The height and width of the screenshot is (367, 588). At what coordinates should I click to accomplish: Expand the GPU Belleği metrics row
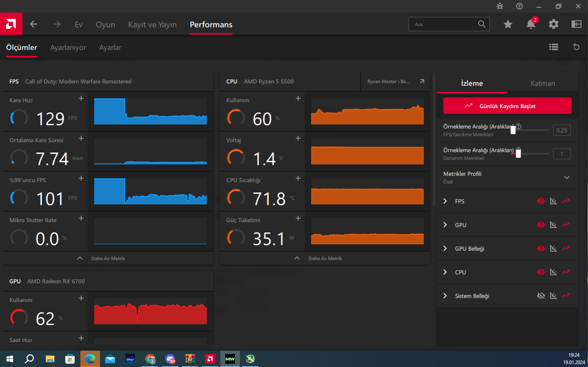tap(445, 248)
